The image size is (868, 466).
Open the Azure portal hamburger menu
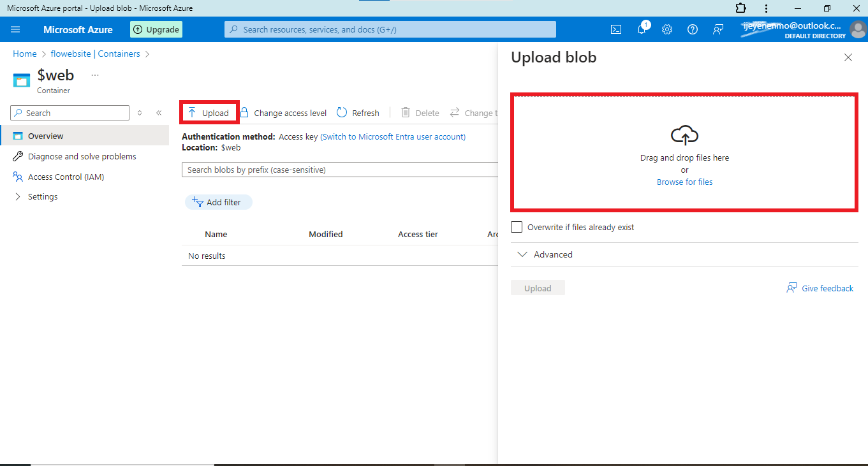[16, 29]
